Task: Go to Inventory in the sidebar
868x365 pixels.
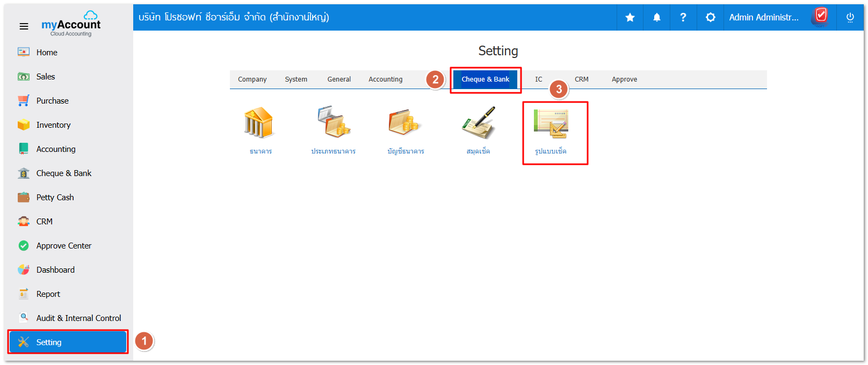Action: [53, 125]
